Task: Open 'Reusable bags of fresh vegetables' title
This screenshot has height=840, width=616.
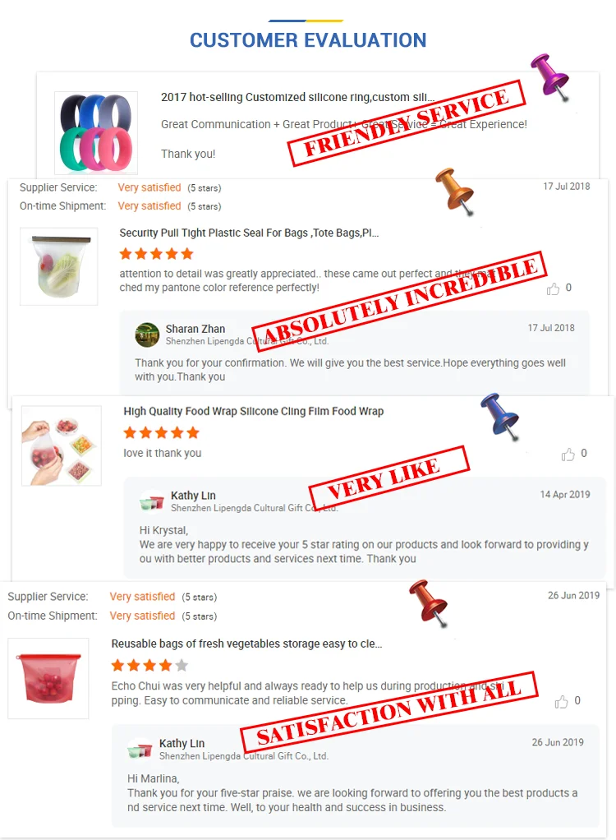Action: pos(246,644)
